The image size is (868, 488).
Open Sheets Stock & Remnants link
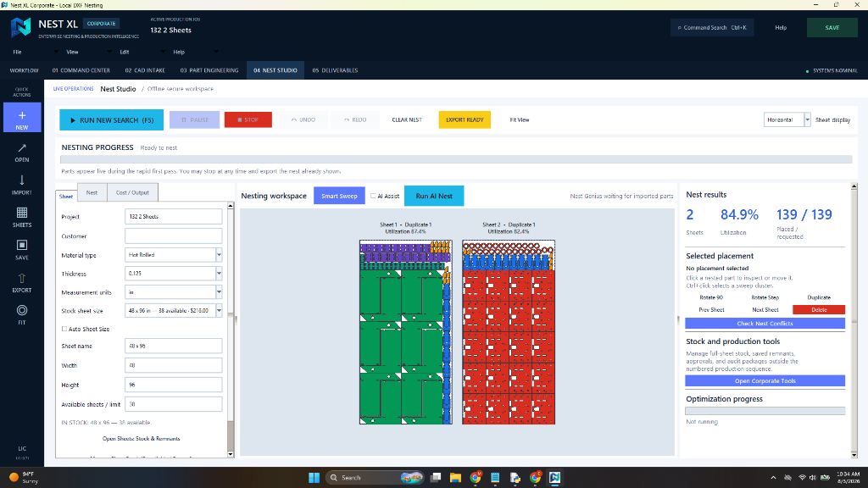142,438
